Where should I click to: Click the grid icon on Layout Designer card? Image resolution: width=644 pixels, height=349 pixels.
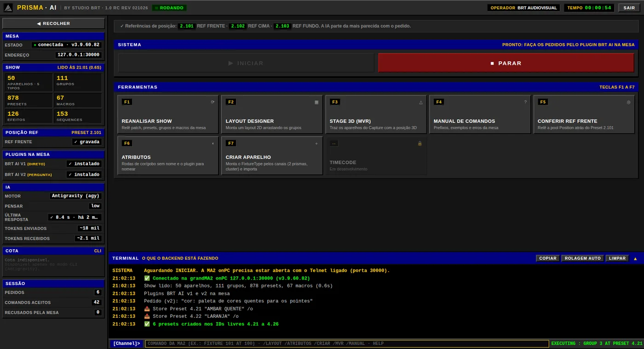316,102
